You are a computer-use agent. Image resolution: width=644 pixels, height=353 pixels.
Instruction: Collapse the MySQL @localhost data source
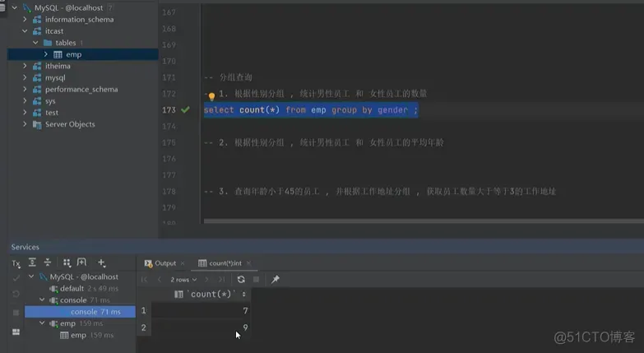coord(15,7)
